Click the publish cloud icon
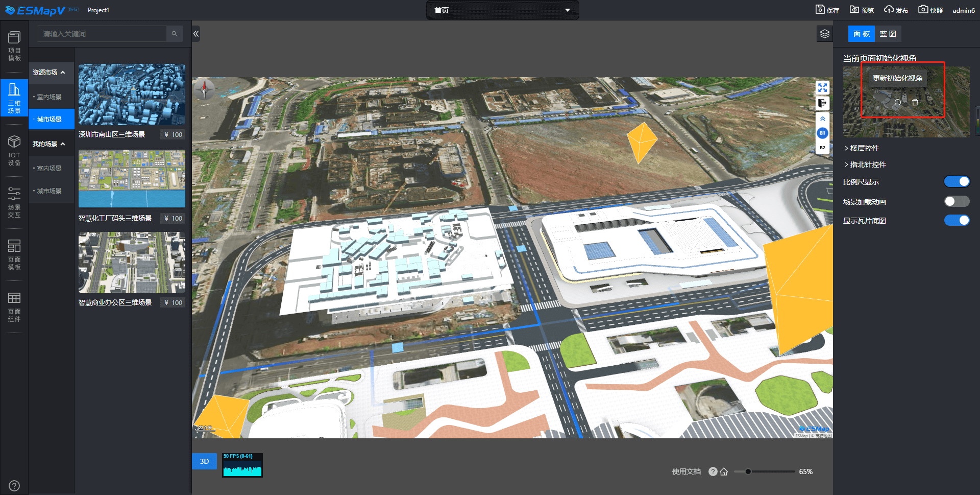This screenshot has width=980, height=495. [x=889, y=10]
